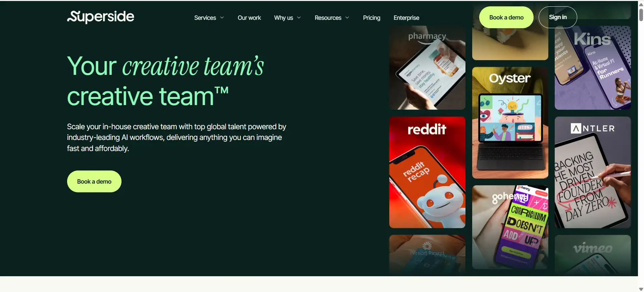The height and width of the screenshot is (292, 644).
Task: Click the scrollbar up arrow
Action: click(641, 4)
